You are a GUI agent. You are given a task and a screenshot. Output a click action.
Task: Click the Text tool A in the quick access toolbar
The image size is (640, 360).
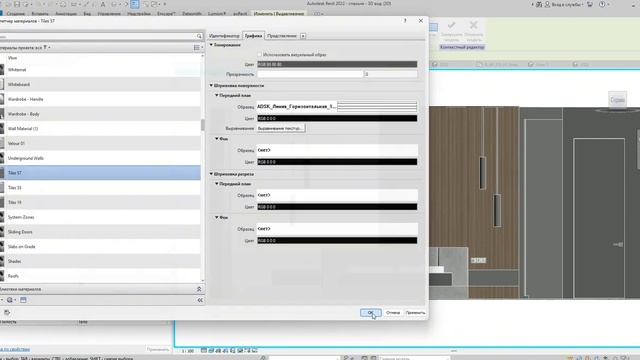point(103,4)
